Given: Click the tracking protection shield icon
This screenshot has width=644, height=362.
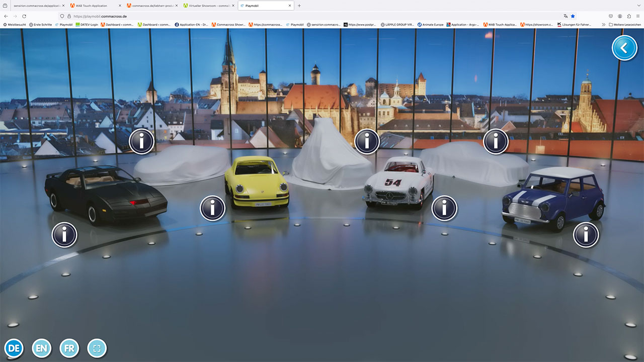Looking at the screenshot, I should point(62,16).
